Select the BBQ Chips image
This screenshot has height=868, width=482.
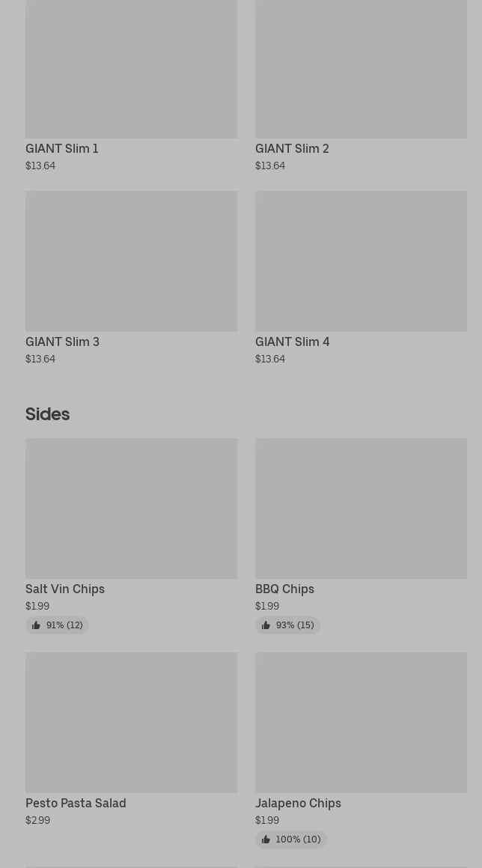tap(361, 508)
